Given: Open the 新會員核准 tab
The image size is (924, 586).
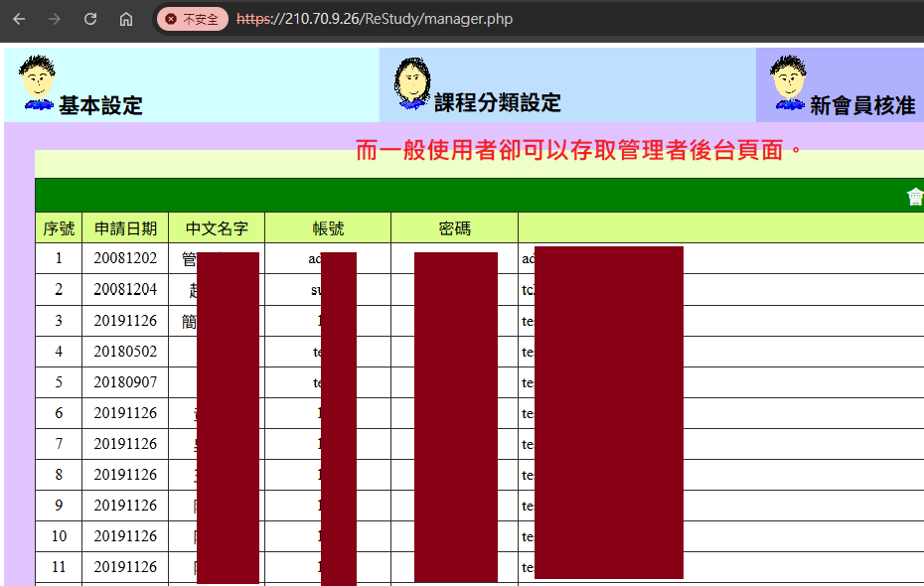Looking at the screenshot, I should (862, 106).
